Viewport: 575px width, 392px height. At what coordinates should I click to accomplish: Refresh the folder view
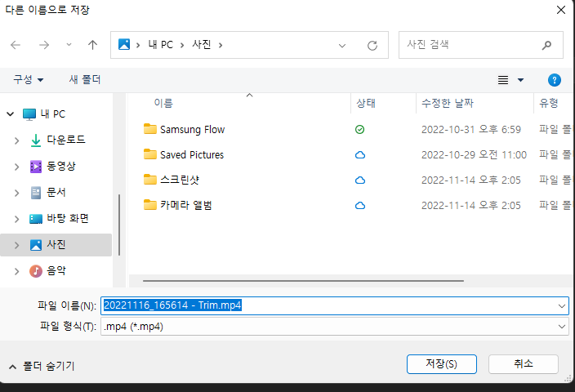372,46
